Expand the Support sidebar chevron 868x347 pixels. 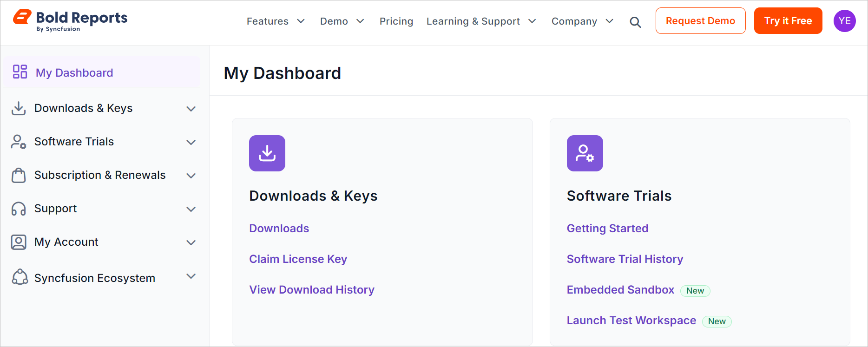191,209
